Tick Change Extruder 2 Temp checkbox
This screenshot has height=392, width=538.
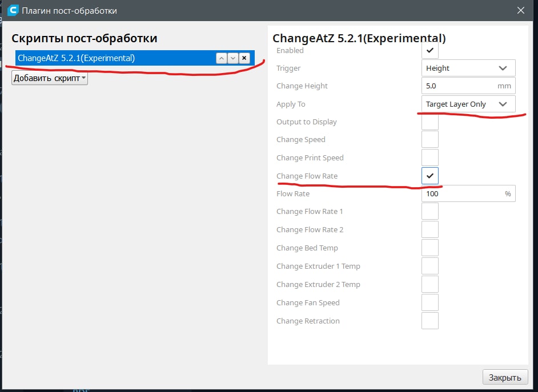[x=430, y=284]
